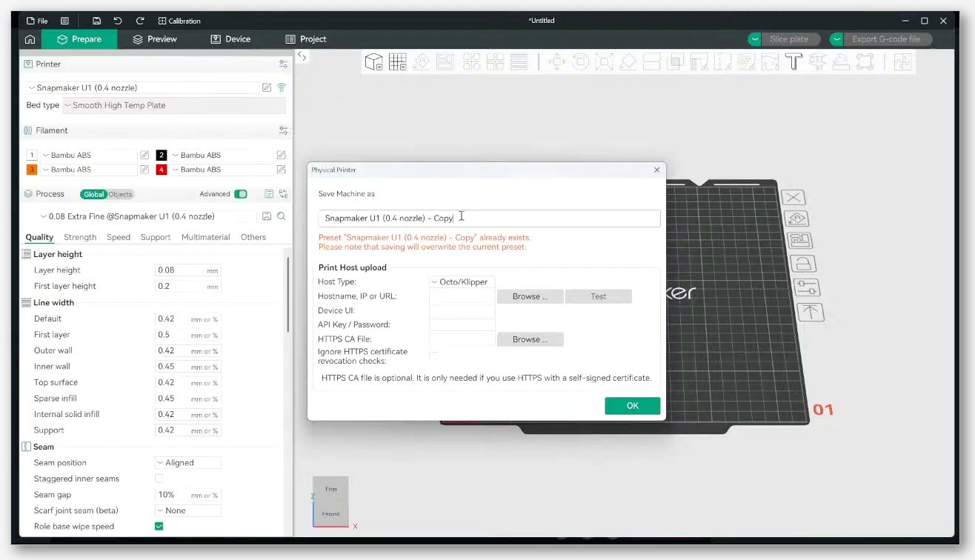The height and width of the screenshot is (560, 975).
Task: Edit the Snapmaker U1 printer preset
Action: pos(267,87)
